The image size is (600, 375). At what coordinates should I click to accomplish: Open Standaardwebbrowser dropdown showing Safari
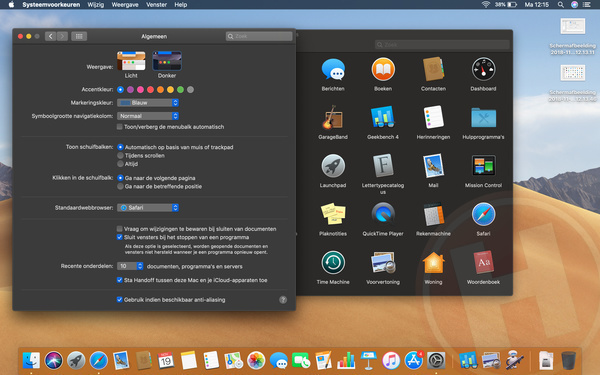148,208
